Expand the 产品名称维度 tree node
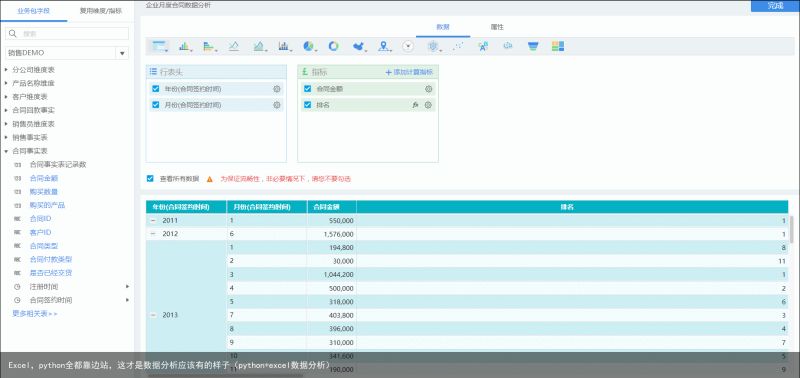The image size is (800, 378). (6, 83)
